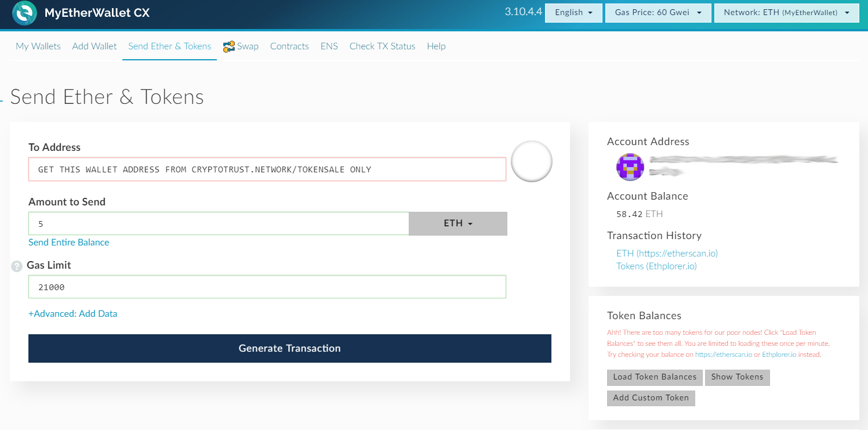Click the Gas Limit help question mark

tap(17, 266)
